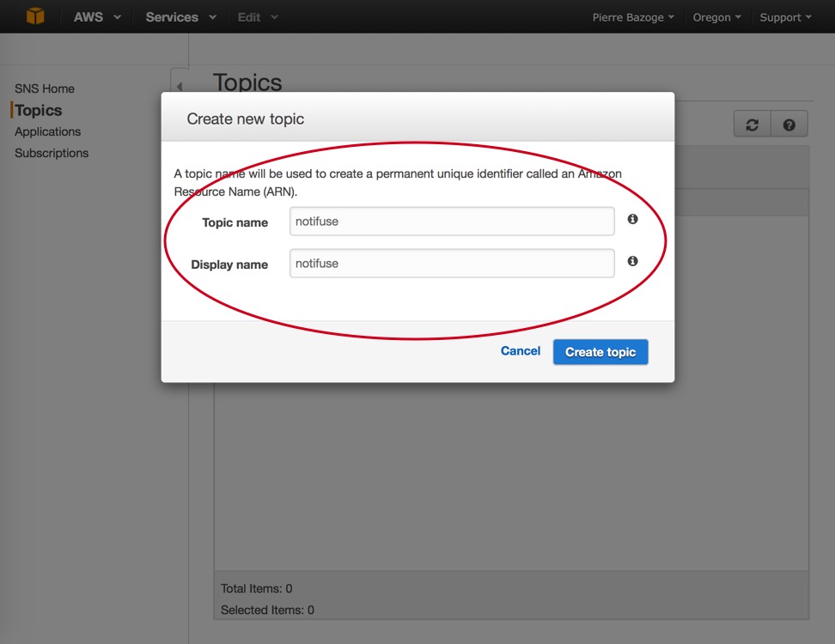
Task: Click the Create topic button
Action: [600, 352]
